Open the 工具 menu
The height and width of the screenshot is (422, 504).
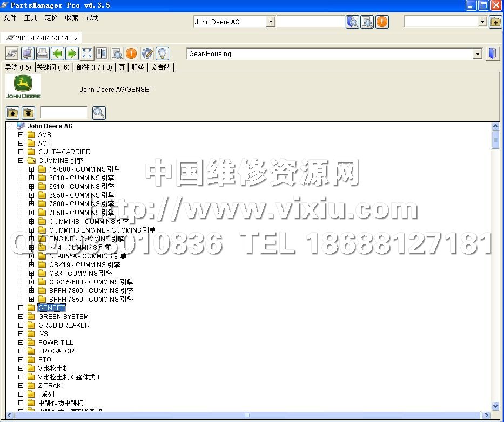point(30,18)
